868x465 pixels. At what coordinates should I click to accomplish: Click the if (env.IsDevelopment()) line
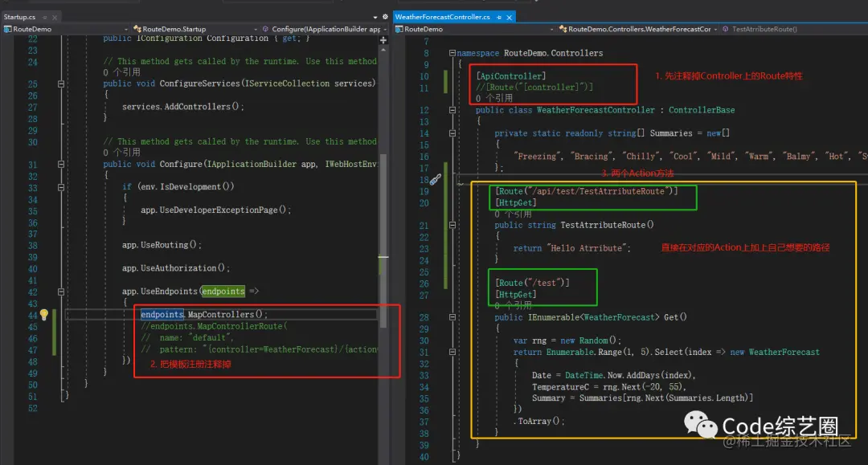tap(178, 187)
